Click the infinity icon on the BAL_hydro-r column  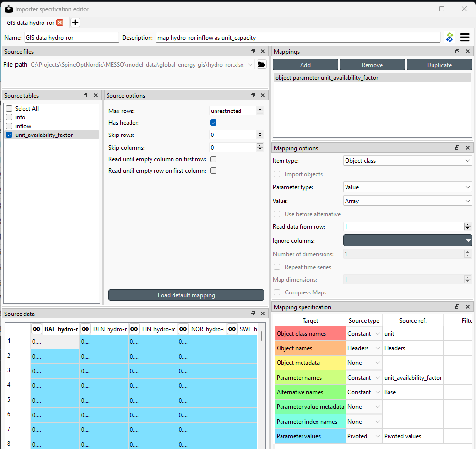click(37, 329)
